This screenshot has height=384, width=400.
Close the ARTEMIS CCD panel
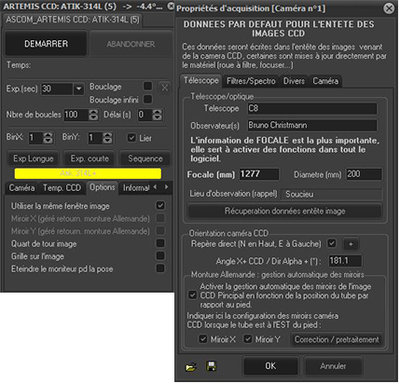coord(170,6)
